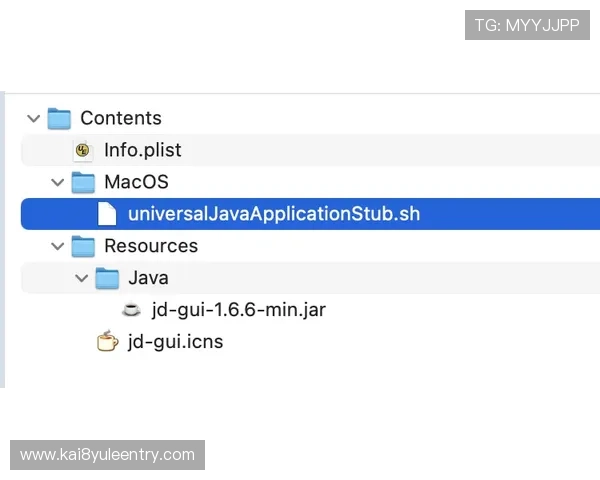Click the Info.plist file icon
600x480 pixels.
pos(83,150)
